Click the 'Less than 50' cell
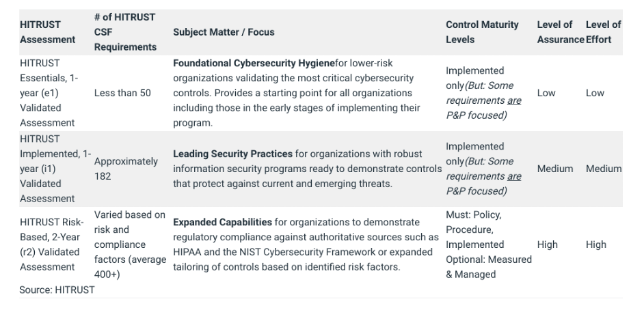The width and height of the screenshot is (644, 310). click(x=122, y=93)
